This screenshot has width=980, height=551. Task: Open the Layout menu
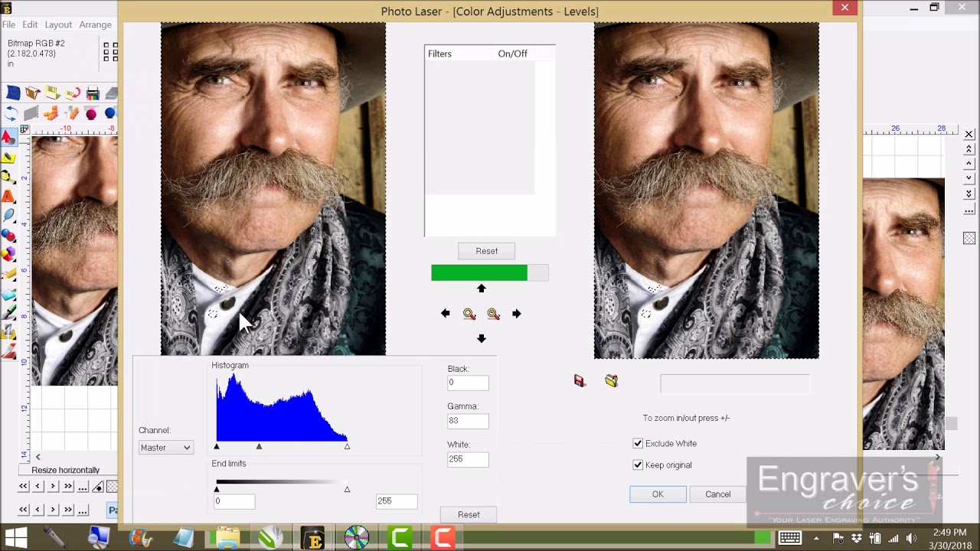coord(58,24)
